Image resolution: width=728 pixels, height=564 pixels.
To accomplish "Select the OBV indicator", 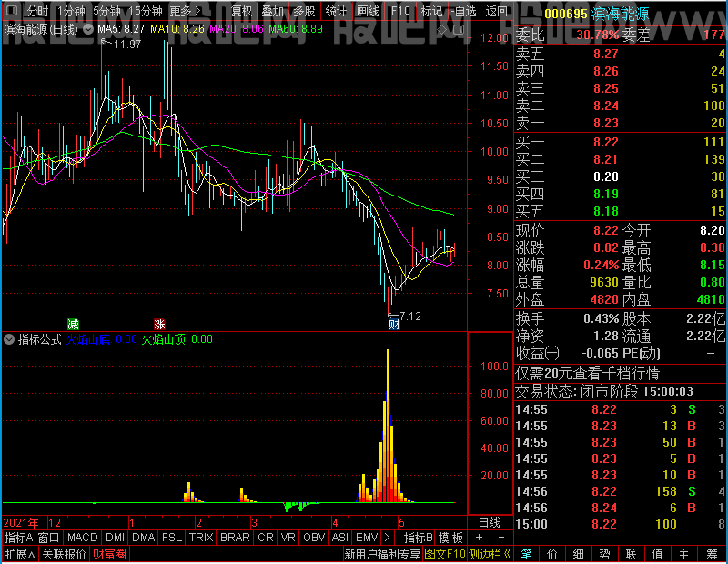I will (x=314, y=538).
